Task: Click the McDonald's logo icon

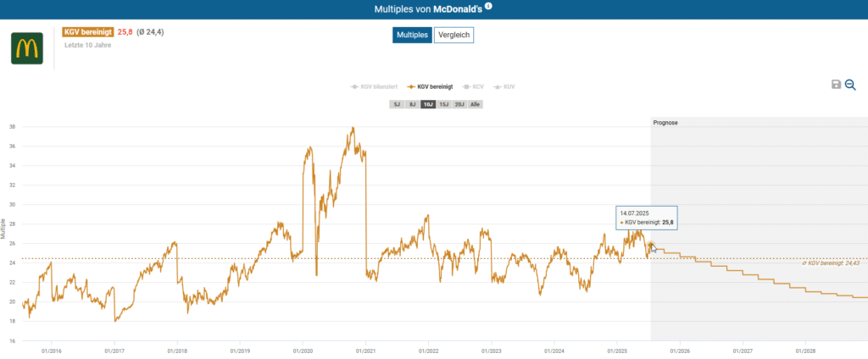Action: click(x=26, y=48)
